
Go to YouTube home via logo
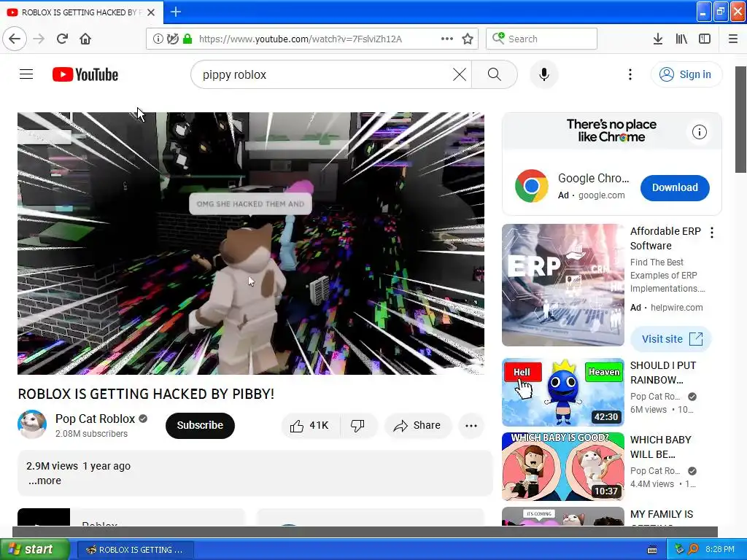[85, 75]
